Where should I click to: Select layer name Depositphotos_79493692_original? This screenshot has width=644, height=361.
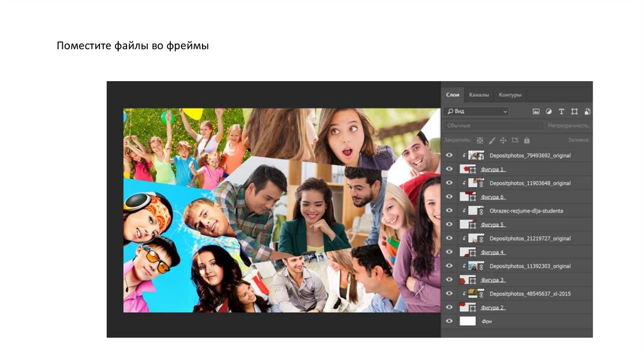(x=530, y=155)
